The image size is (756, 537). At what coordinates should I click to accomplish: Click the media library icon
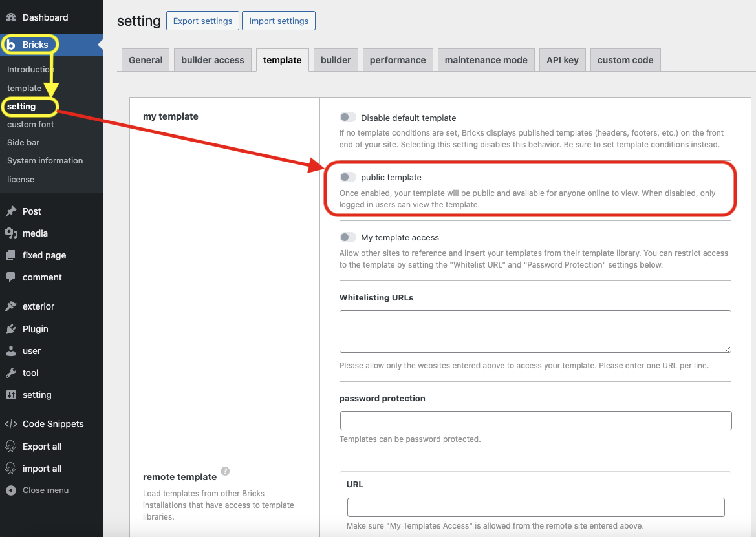tap(11, 233)
